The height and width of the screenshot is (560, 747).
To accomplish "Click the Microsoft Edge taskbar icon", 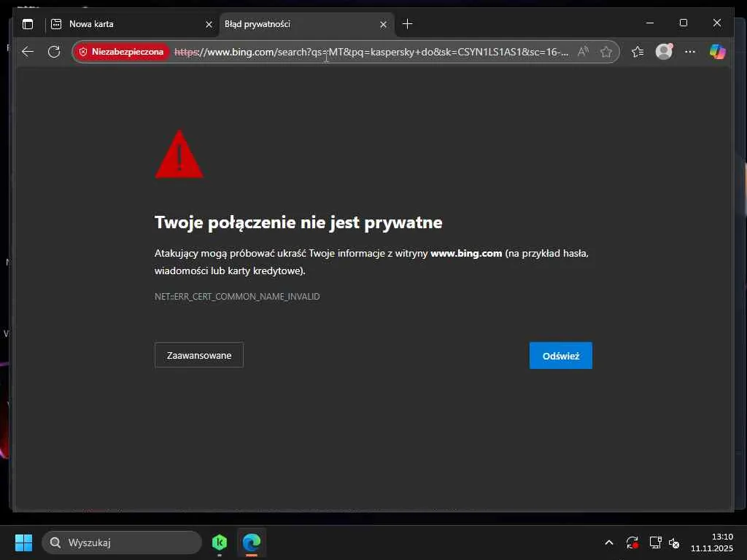I will [252, 542].
